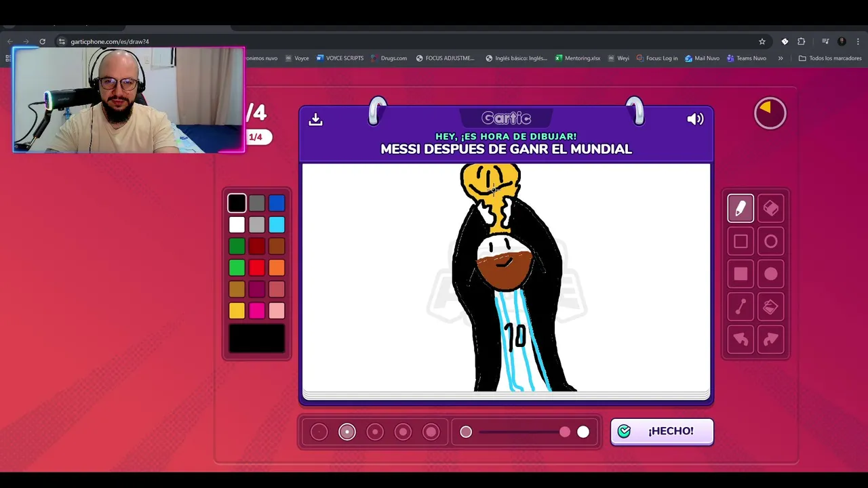Pick the cyan color swatch

276,224
